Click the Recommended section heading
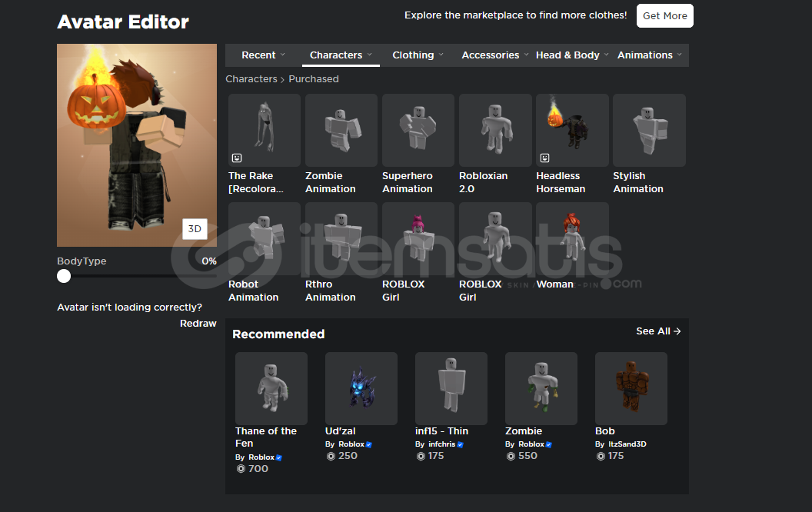 278,334
